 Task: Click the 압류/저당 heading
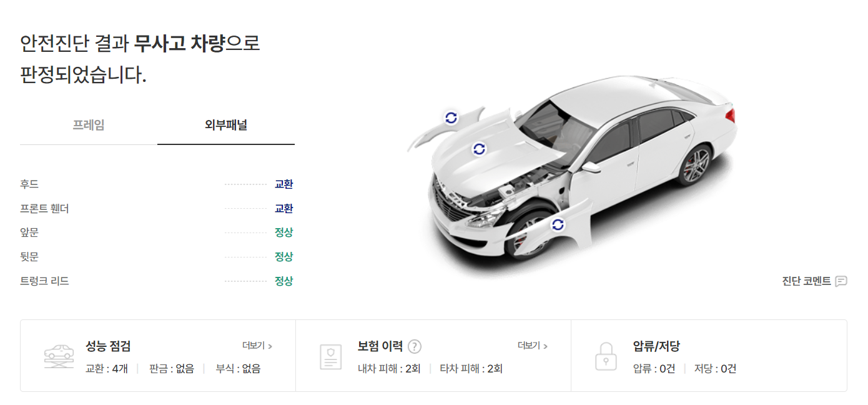tap(656, 346)
